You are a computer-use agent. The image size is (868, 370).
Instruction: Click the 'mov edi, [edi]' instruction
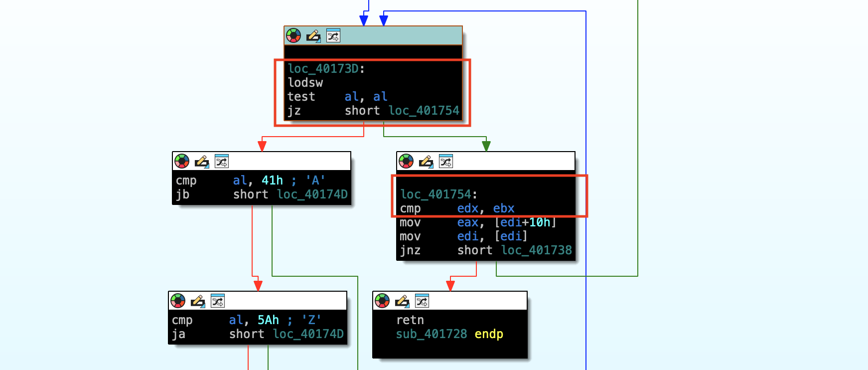tap(464, 236)
